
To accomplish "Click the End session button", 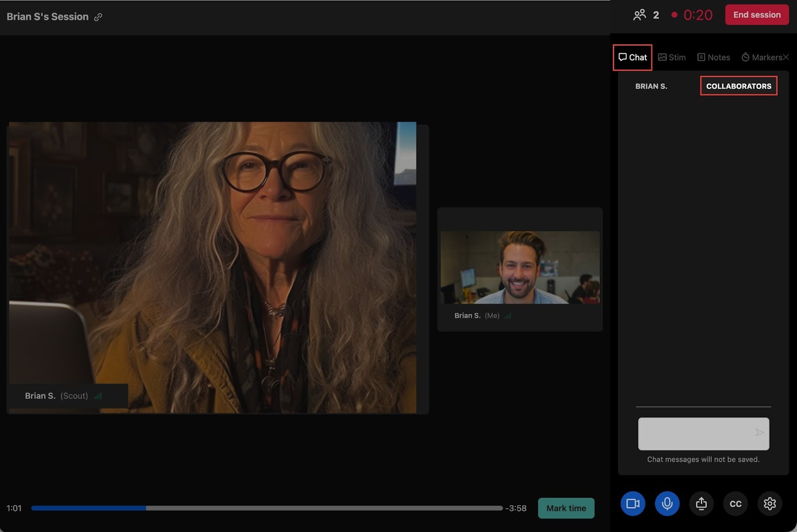I will coord(757,15).
